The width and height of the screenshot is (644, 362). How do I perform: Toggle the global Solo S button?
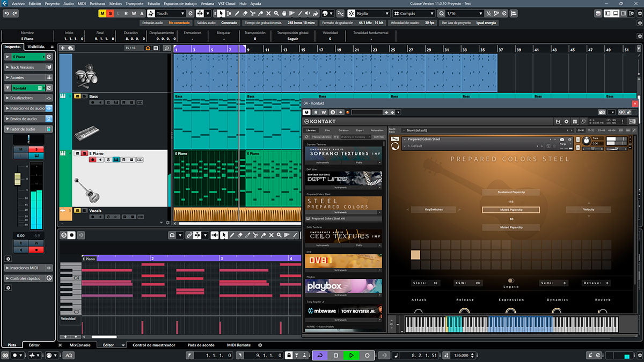coord(110,13)
